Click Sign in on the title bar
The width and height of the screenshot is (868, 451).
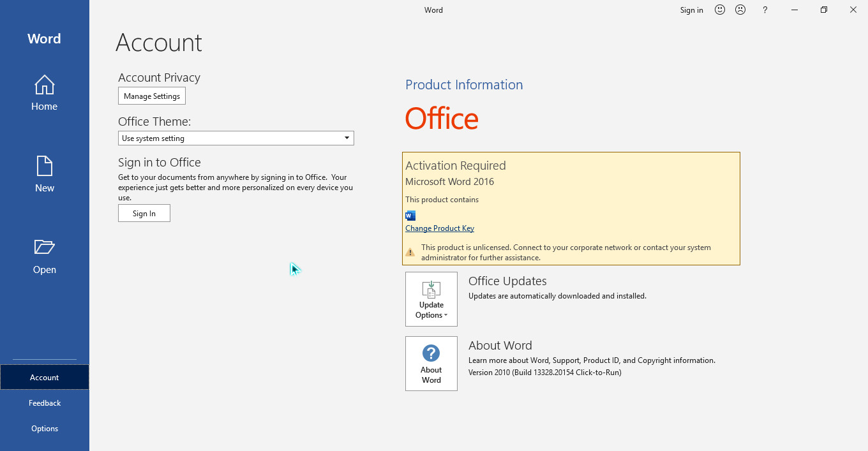(x=691, y=10)
